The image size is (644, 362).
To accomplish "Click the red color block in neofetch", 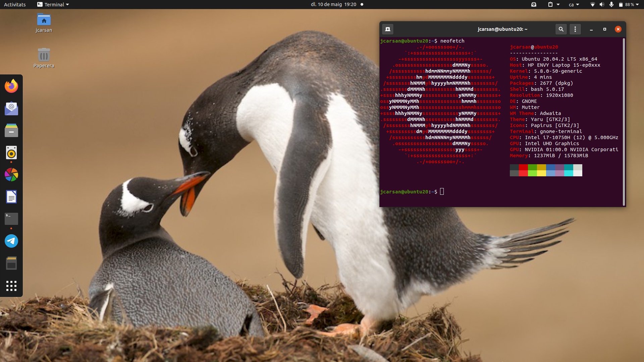I will (x=523, y=167).
